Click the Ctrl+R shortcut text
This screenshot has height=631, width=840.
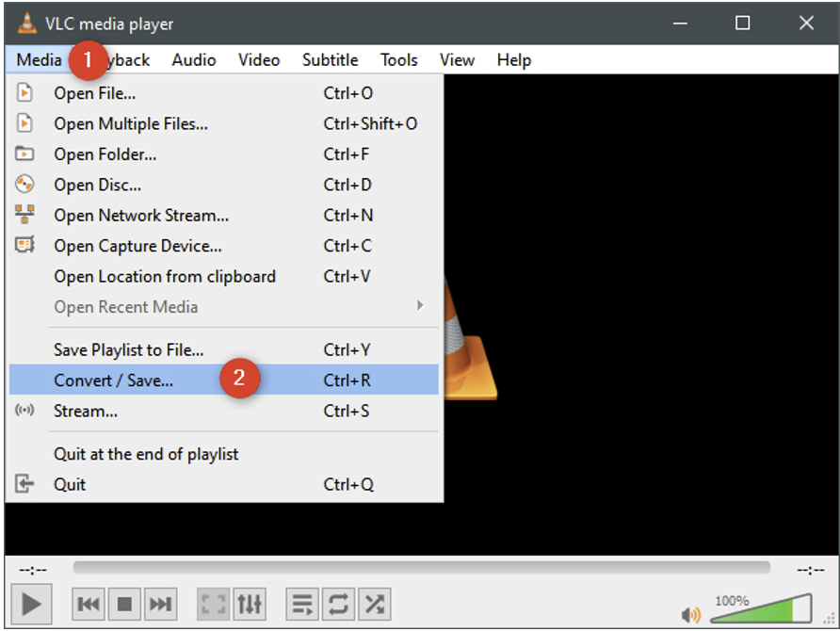pos(347,380)
